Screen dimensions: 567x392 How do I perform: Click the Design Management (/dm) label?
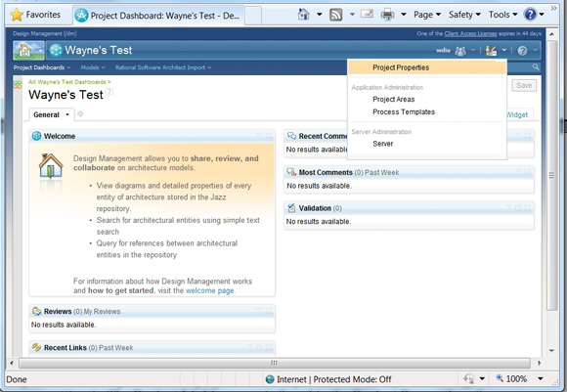(x=44, y=33)
